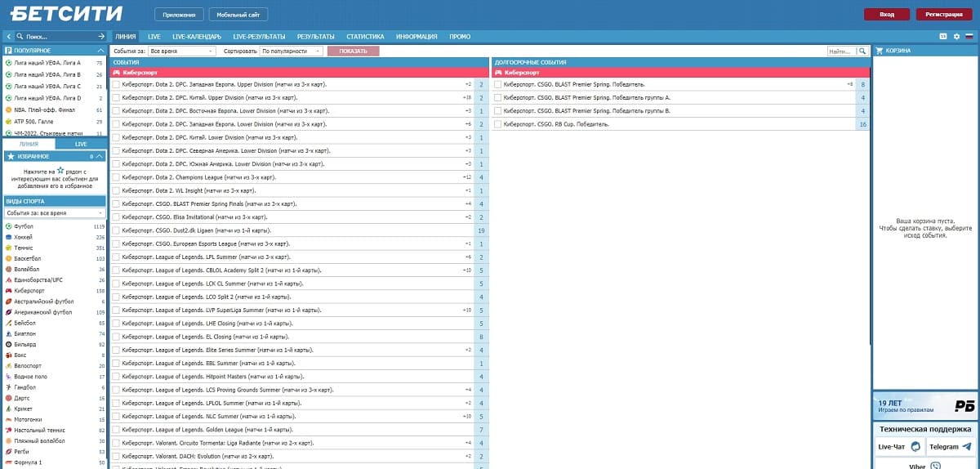Click the Дартс target icon

click(9, 398)
